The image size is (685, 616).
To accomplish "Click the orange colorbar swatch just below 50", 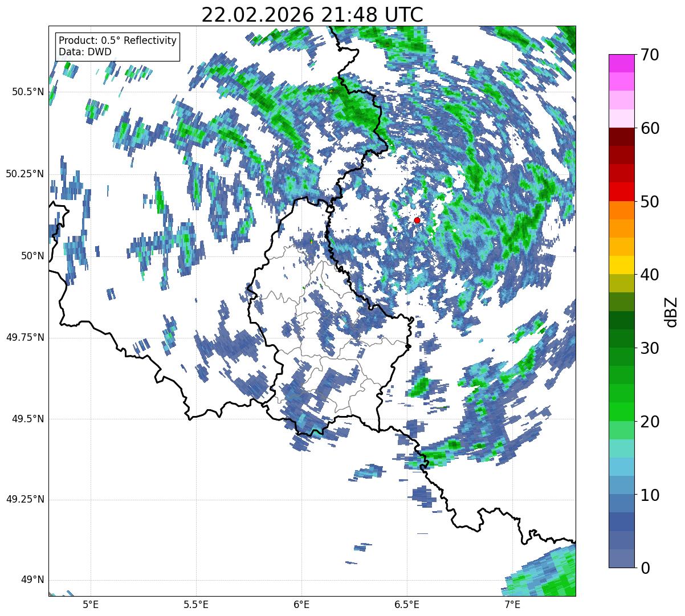I will (621, 210).
